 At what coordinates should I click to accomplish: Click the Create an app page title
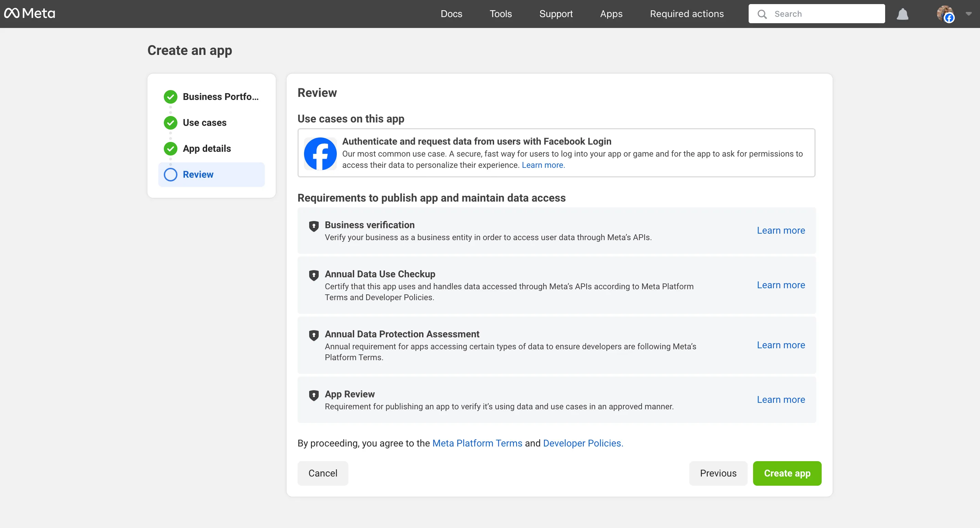(190, 50)
